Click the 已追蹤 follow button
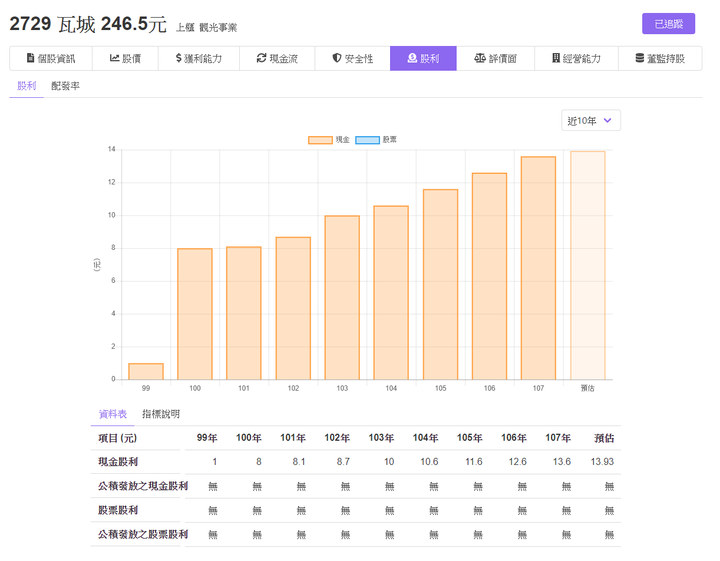Image resolution: width=720 pixels, height=561 pixels. [x=668, y=24]
